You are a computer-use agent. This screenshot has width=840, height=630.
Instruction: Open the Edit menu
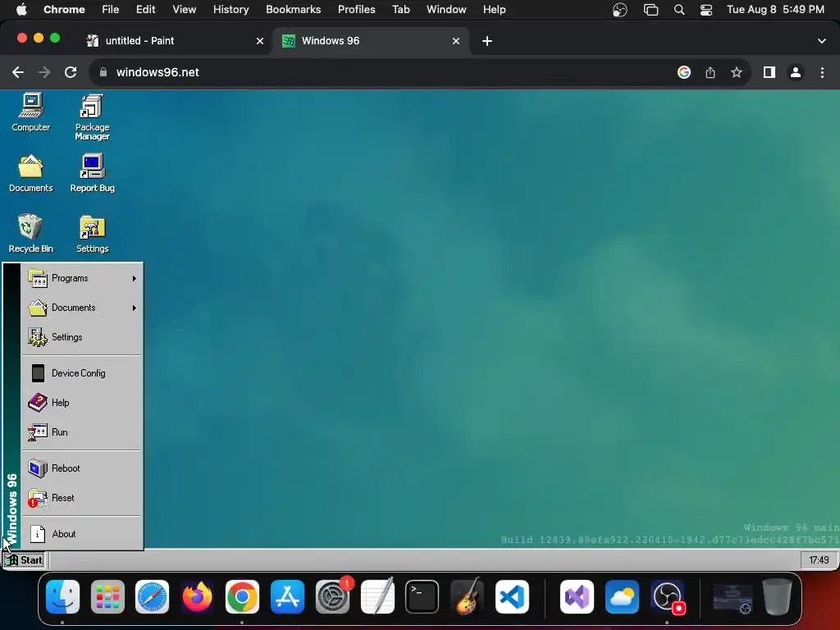click(146, 10)
